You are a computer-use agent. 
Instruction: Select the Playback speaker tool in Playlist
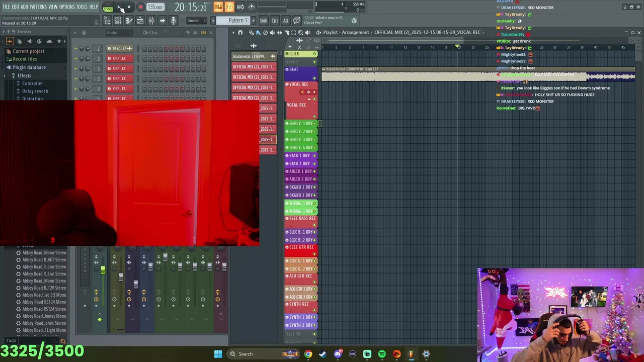click(308, 33)
